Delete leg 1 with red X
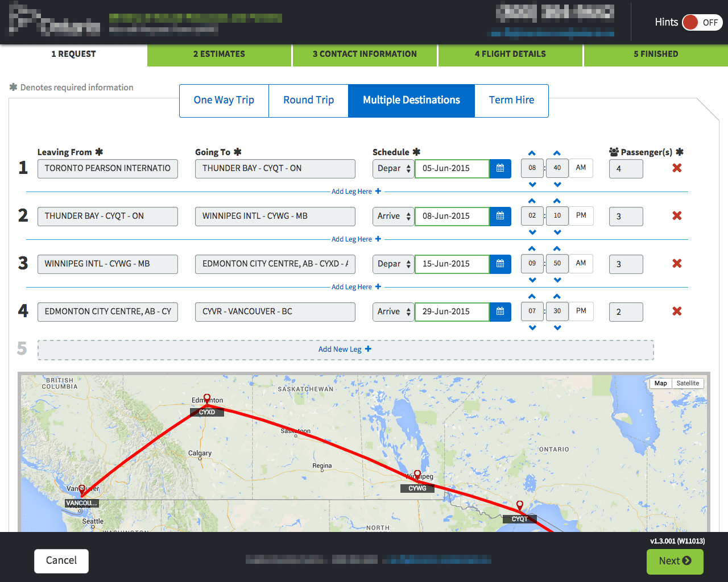This screenshot has height=582, width=728. pos(677,168)
